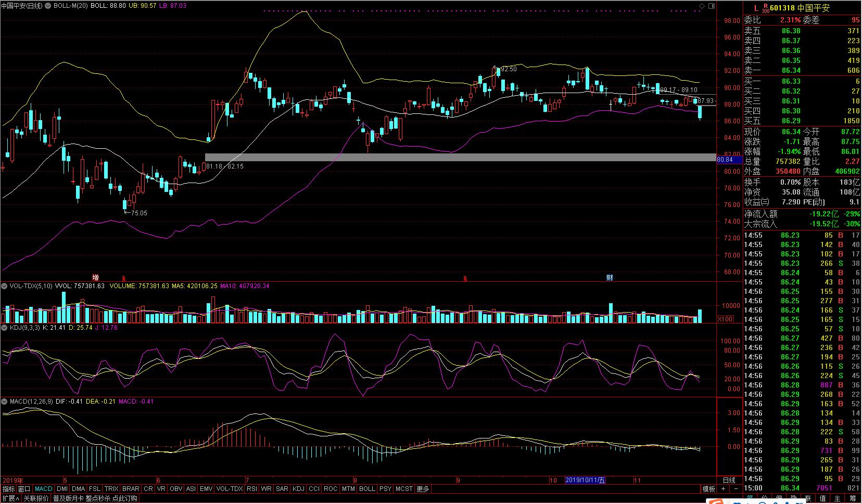Image resolution: width=862 pixels, height=504 pixels.
Task: Pick the MTM indicator tab
Action: [348, 489]
